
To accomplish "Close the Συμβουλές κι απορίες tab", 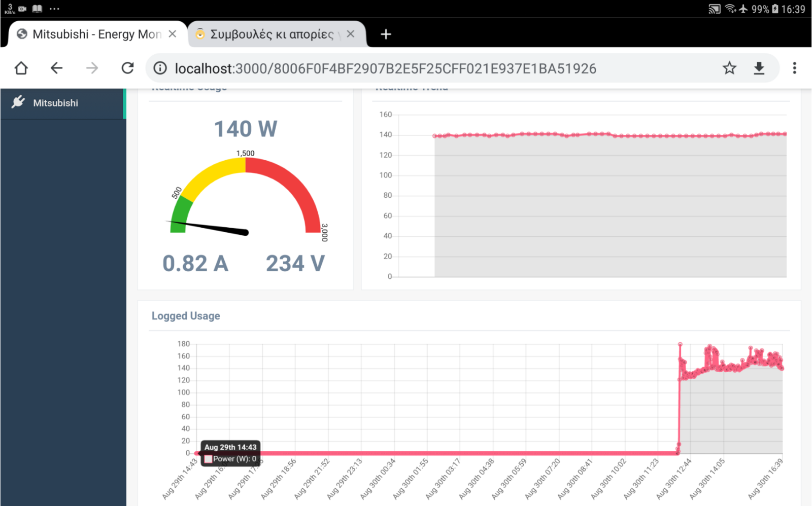I will coord(350,34).
